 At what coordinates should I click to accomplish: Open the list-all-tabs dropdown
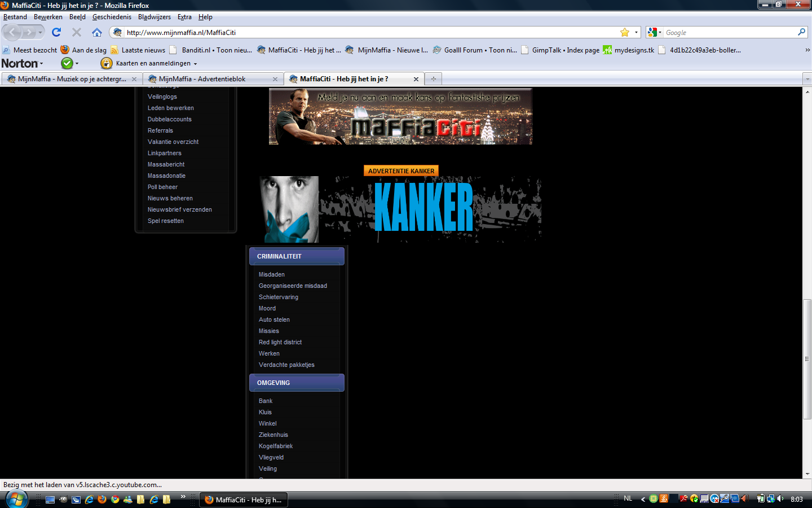pyautogui.click(x=807, y=79)
